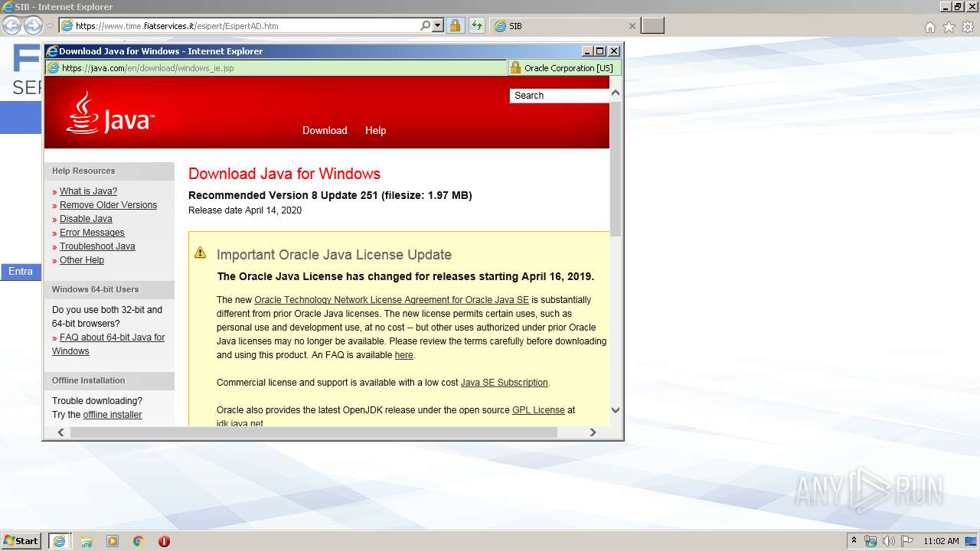Click the volume speaker tray icon
This screenshot has height=551, width=980.
point(889,541)
